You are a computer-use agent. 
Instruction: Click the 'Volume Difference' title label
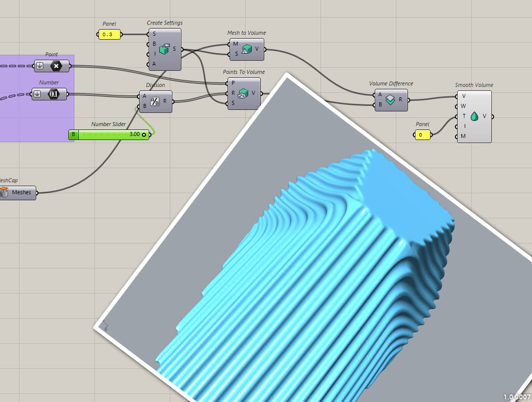391,84
